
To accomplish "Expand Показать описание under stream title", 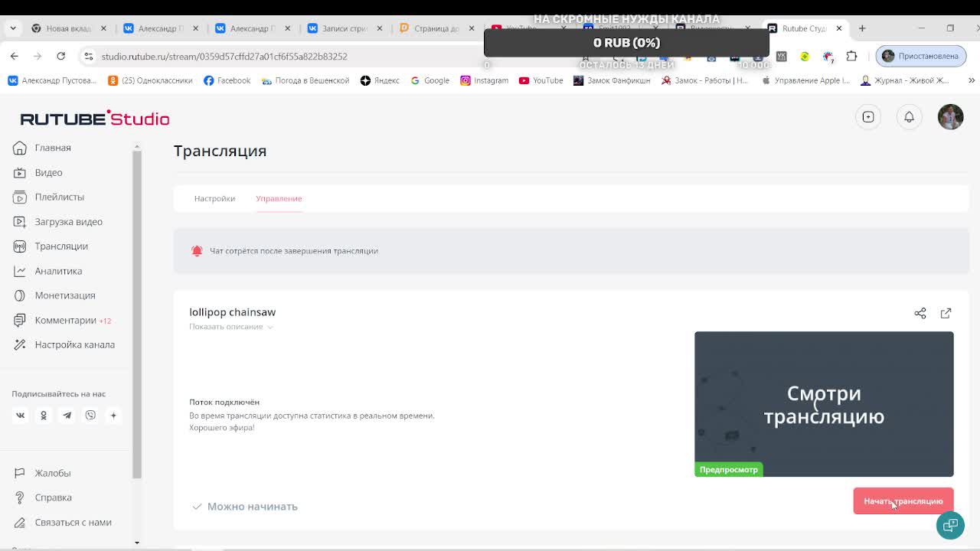I will 231,327.
